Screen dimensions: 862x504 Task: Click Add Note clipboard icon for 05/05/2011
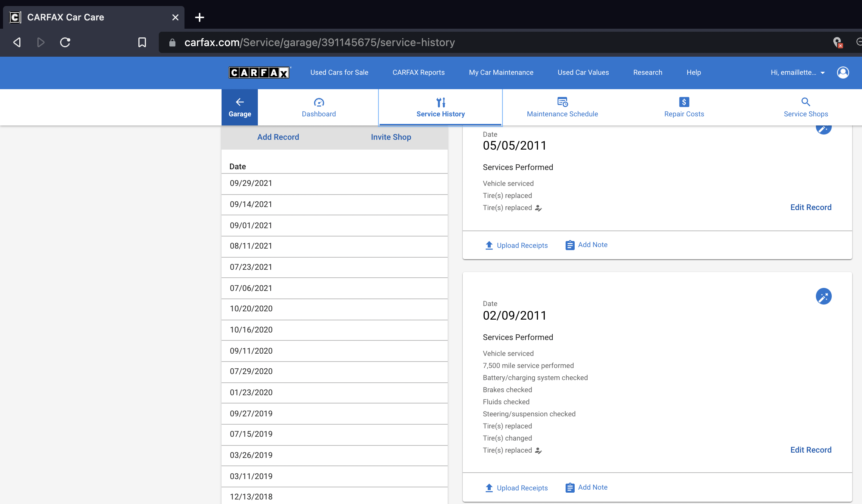coord(570,245)
